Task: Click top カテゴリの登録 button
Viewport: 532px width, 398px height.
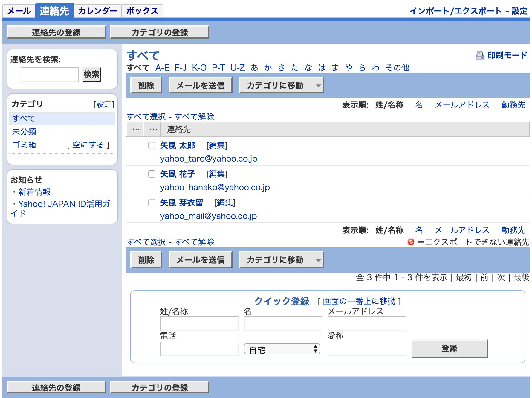Action: coord(160,32)
